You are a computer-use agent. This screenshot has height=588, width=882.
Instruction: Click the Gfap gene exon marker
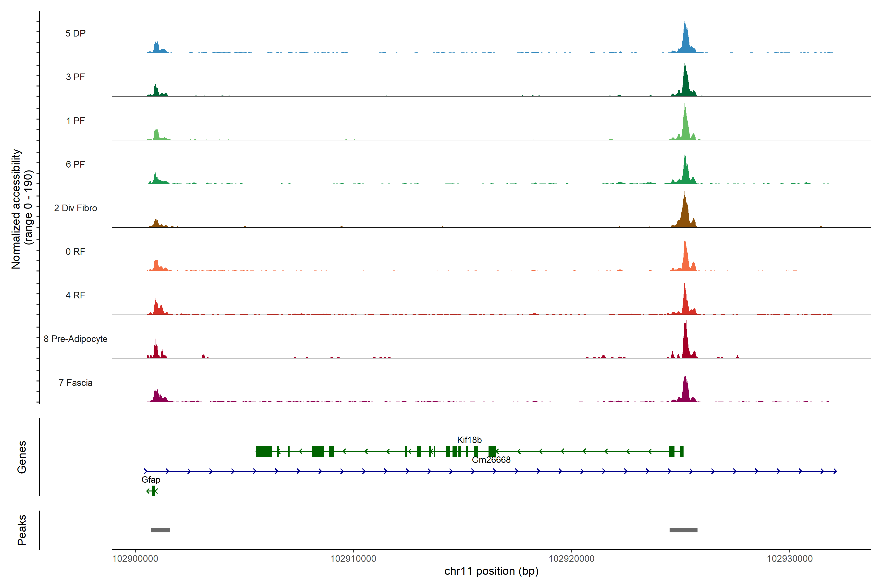click(153, 491)
